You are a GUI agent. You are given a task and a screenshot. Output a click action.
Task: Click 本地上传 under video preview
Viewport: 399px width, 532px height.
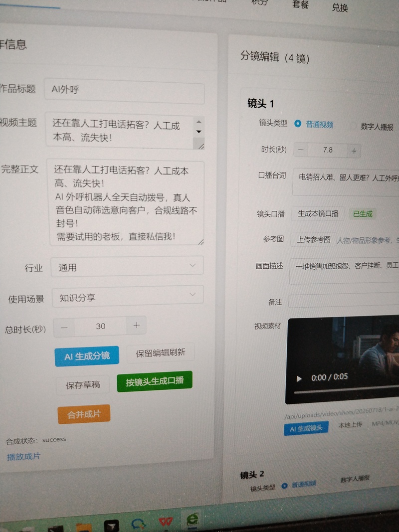(x=350, y=424)
